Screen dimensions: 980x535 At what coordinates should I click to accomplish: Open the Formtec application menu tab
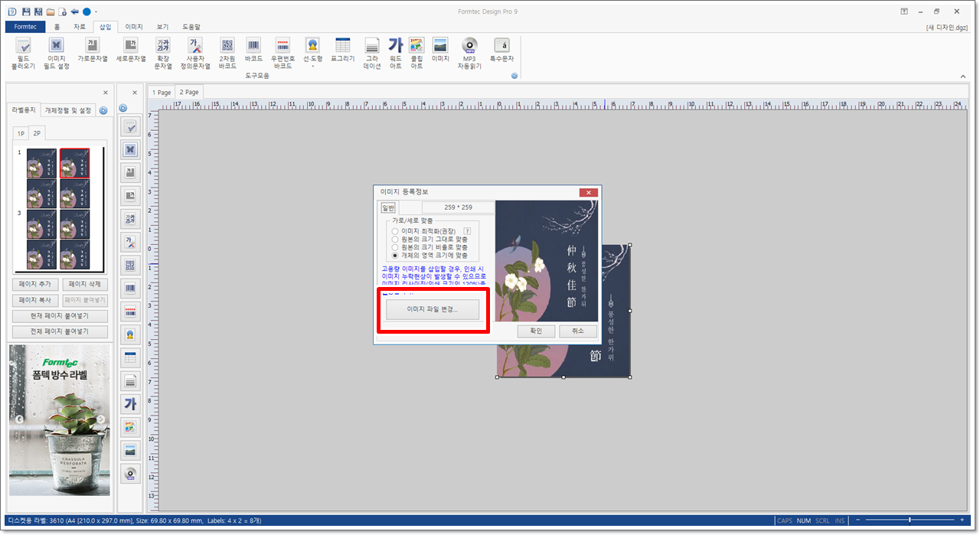(25, 27)
